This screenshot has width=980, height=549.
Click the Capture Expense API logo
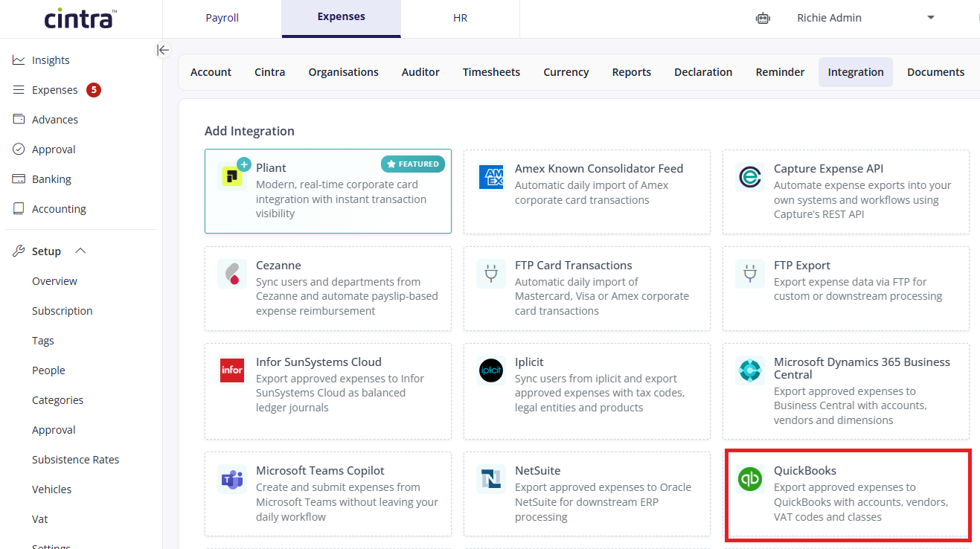750,176
